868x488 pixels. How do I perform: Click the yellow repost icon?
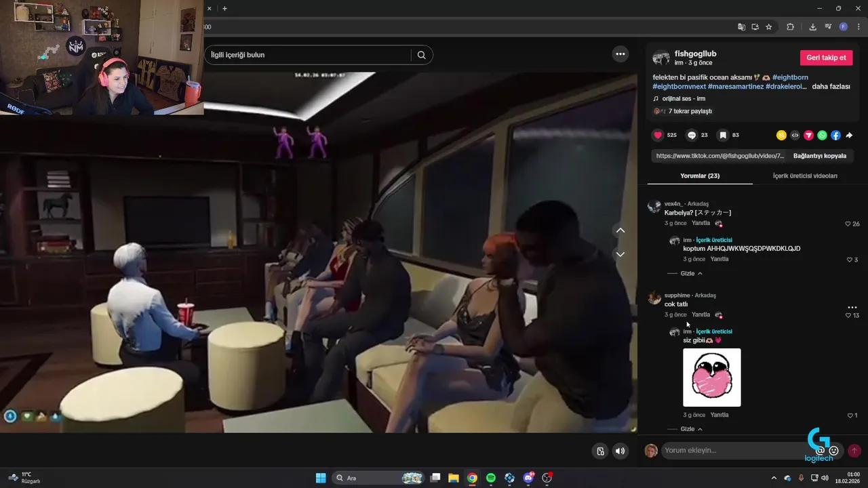[781, 136]
